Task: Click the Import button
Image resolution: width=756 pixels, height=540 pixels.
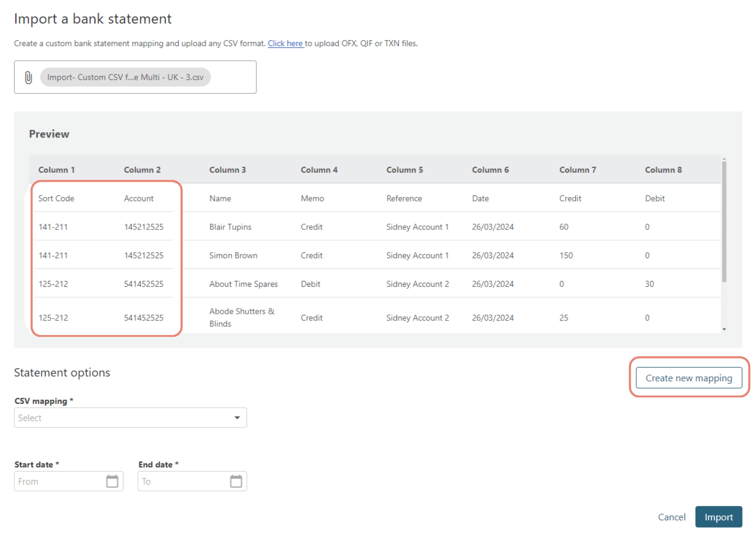Action: pos(718,517)
